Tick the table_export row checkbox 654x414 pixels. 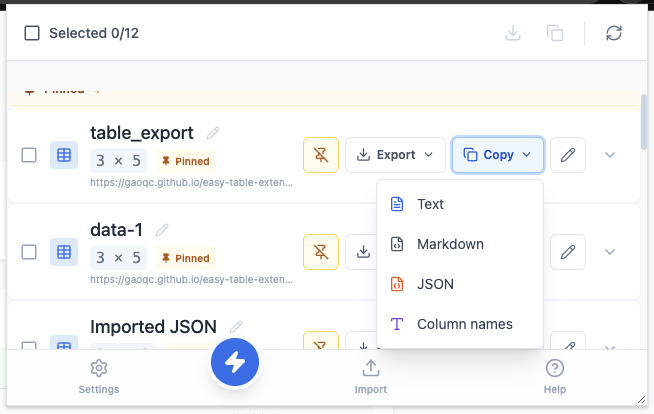pos(29,155)
